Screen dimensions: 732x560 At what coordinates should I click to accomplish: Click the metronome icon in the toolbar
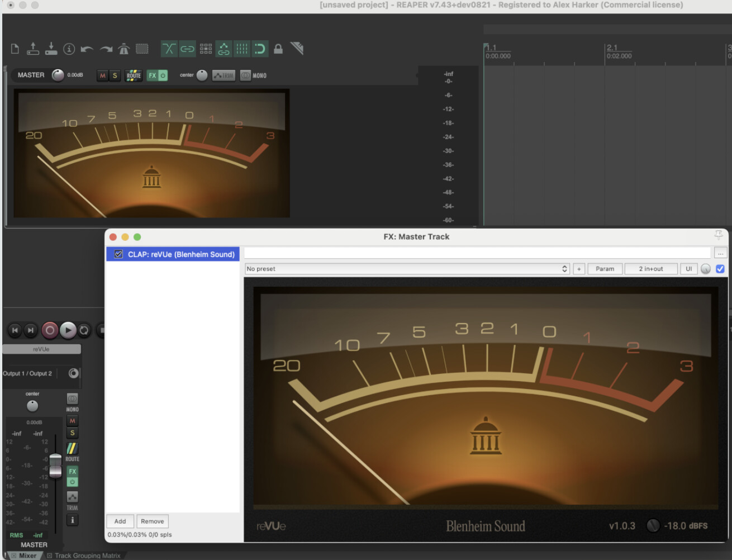[x=124, y=49]
